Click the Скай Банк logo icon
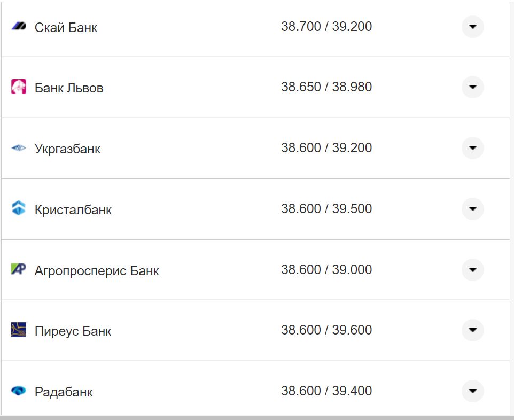514x420 pixels. click(x=19, y=26)
